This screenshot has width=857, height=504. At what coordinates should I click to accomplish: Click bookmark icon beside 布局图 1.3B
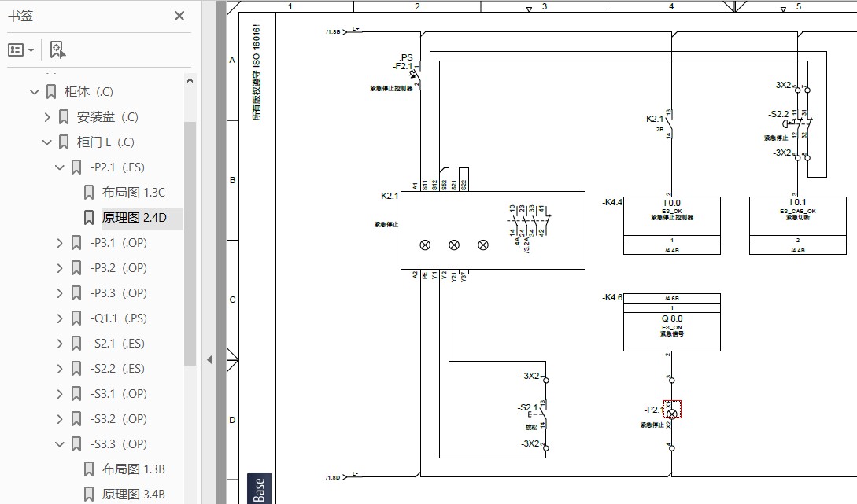point(89,469)
